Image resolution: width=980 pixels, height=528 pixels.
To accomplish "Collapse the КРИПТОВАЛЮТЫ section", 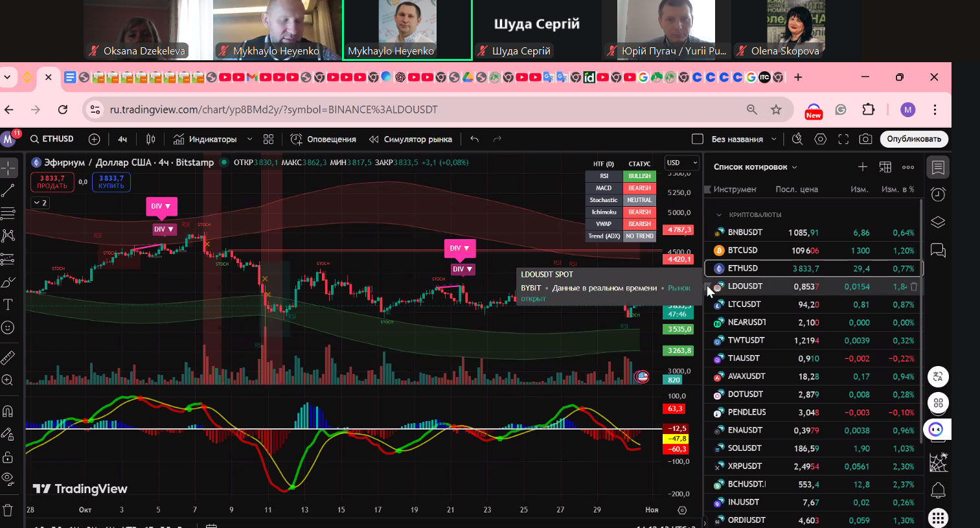I will coord(719,214).
